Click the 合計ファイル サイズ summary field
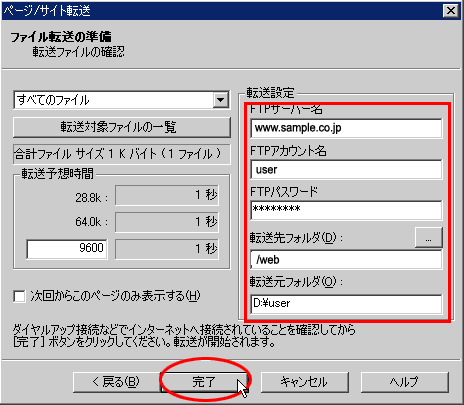Viewport: 464px width, 405px height. coord(122,154)
